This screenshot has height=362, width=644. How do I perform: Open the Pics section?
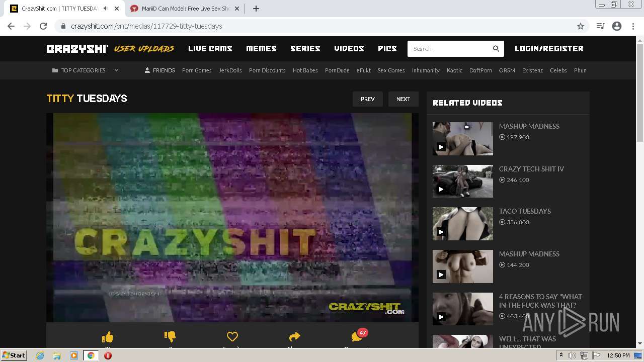tap(387, 49)
